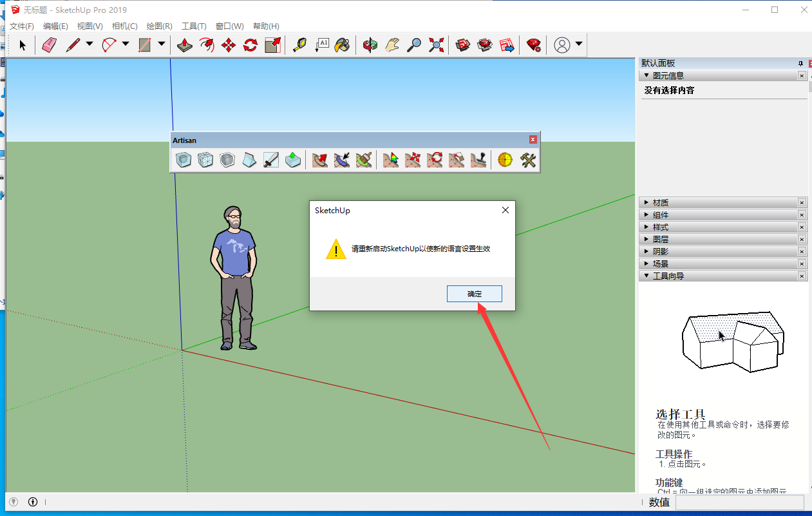Image resolution: width=812 pixels, height=516 pixels.
Task: Click the Zoom Extents tool
Action: point(437,44)
